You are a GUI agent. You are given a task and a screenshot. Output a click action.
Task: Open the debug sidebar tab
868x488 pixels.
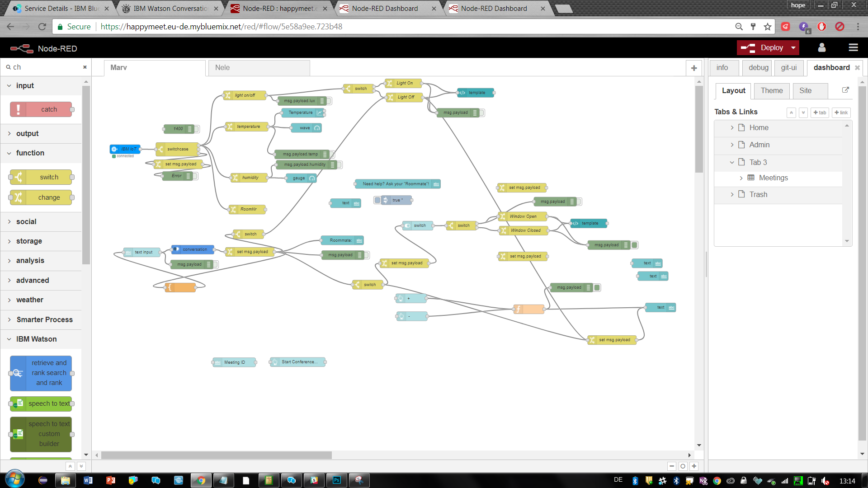(x=758, y=67)
